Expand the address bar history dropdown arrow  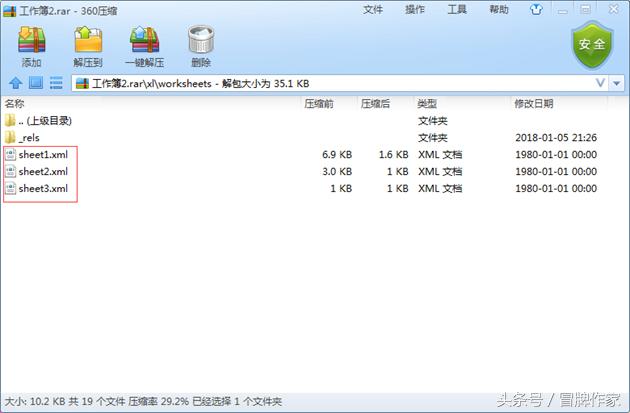[x=616, y=84]
